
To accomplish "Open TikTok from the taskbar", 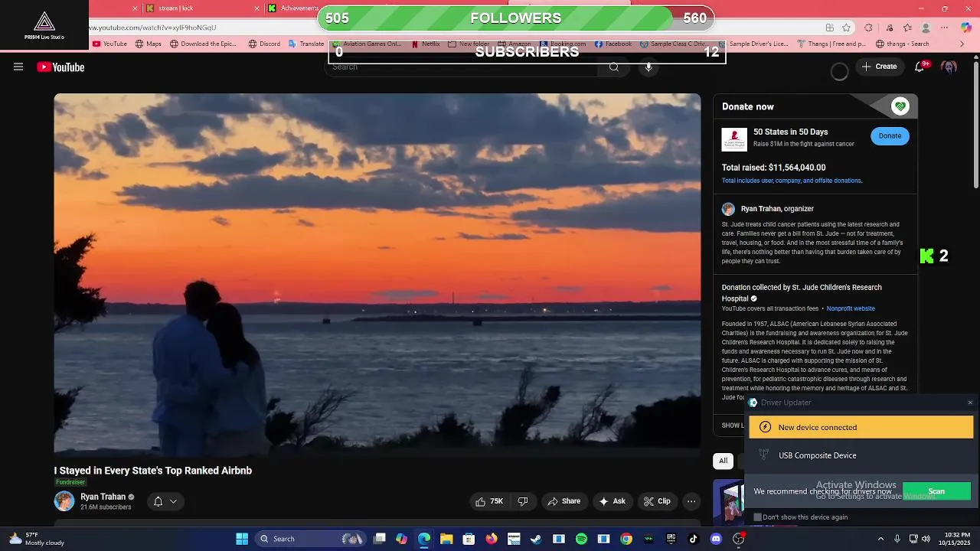I will pos(694,539).
